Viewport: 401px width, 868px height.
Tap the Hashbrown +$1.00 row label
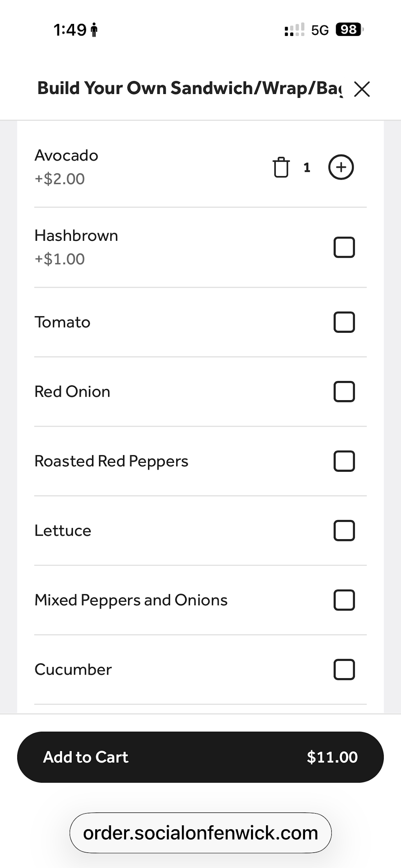coord(76,247)
